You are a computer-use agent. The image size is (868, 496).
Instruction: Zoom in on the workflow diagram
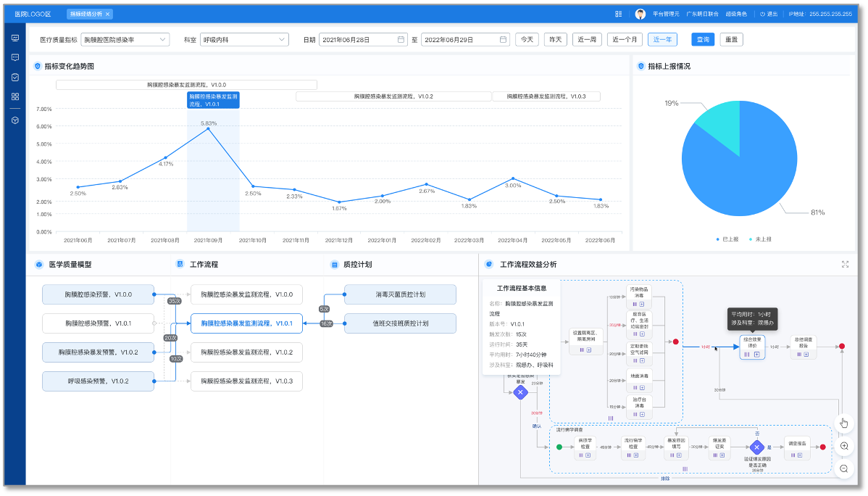843,447
